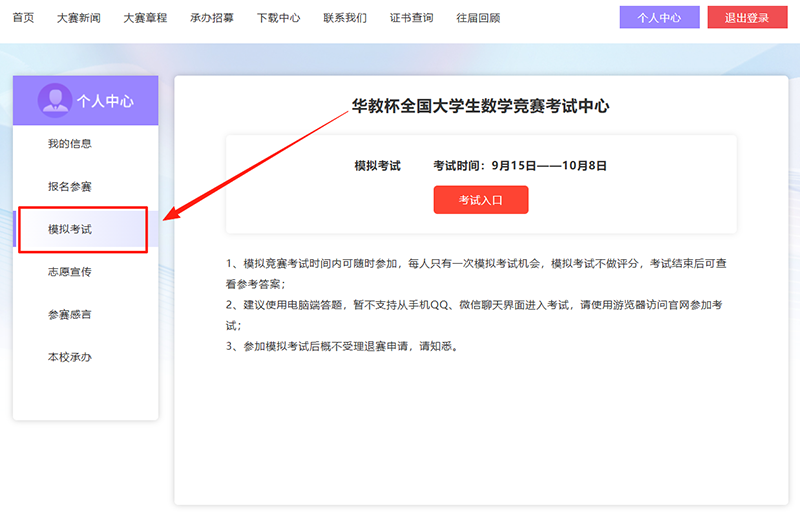Click the 华教杯全国大学生数学竞赛考试中心 heading
Screen dimensions: 800x512
480,106
